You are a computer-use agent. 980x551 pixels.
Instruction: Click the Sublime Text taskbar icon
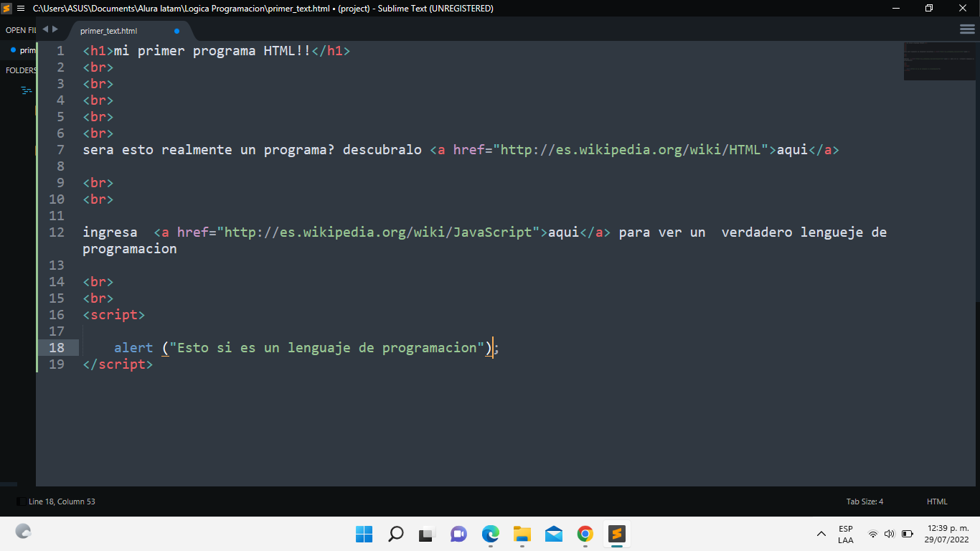click(x=617, y=534)
